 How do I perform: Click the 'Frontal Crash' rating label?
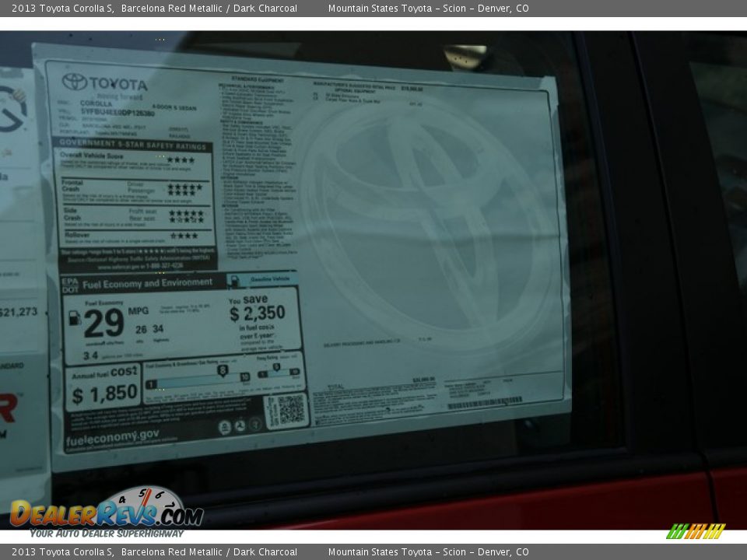point(72,186)
